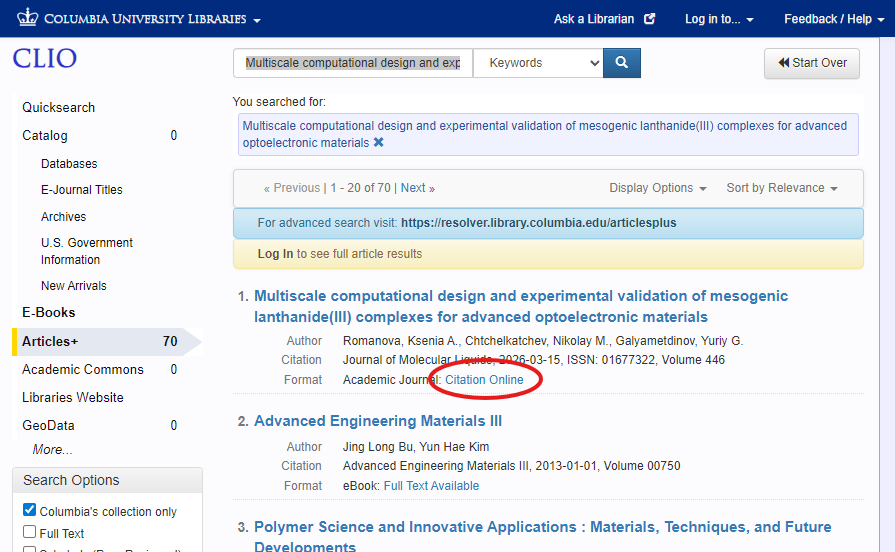This screenshot has width=895, height=552.
Task: Open the articlesplus advanced search link
Action: click(x=538, y=223)
